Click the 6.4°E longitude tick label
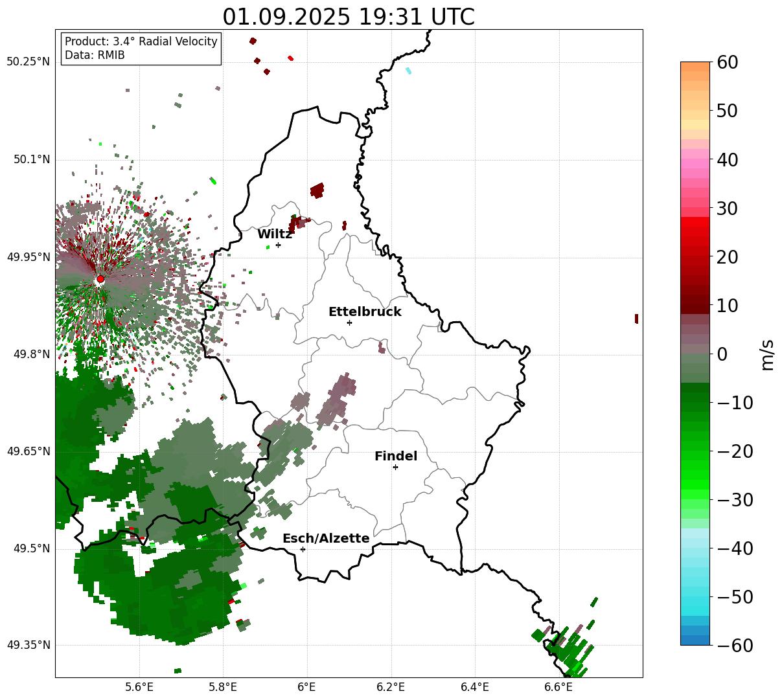Image resolution: width=782 pixels, height=700 pixels. (x=475, y=687)
